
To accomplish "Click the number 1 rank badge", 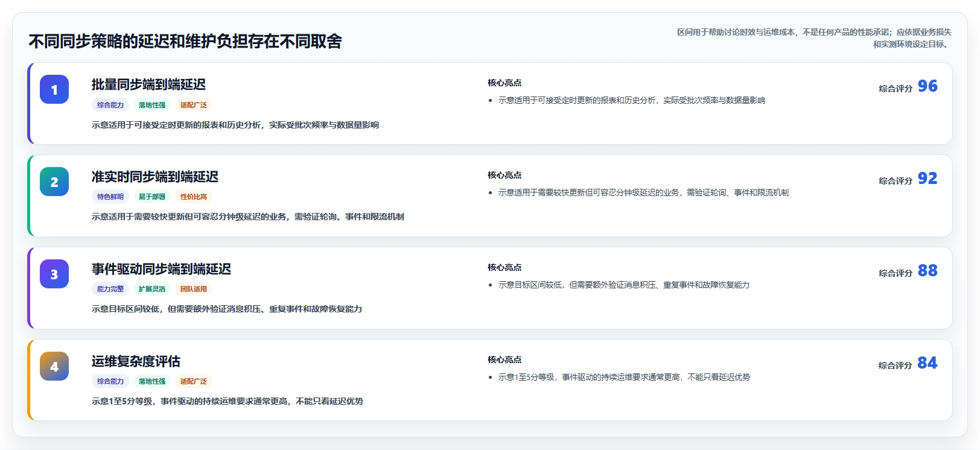I will [54, 89].
